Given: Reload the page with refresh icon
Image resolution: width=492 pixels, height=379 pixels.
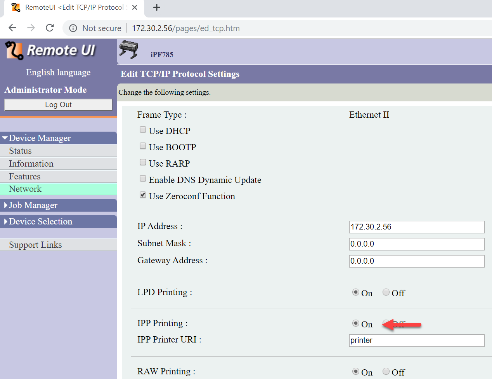Looking at the screenshot, I should pyautogui.click(x=50, y=28).
